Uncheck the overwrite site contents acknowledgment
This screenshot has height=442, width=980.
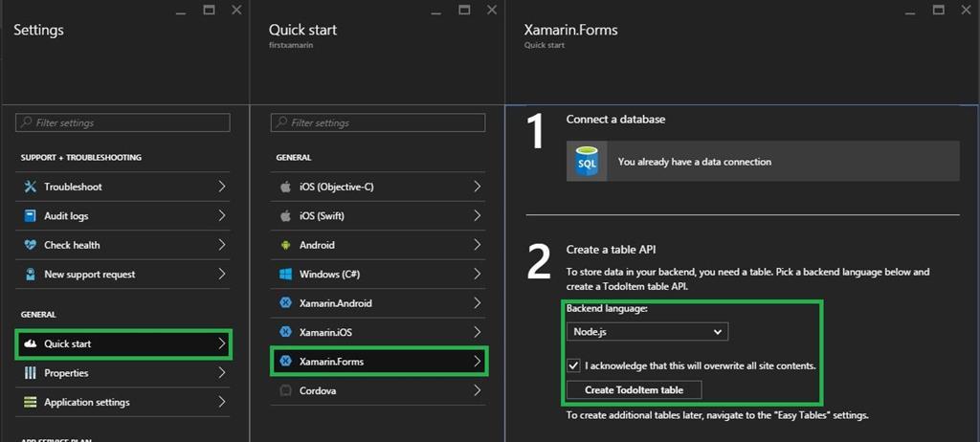click(573, 365)
